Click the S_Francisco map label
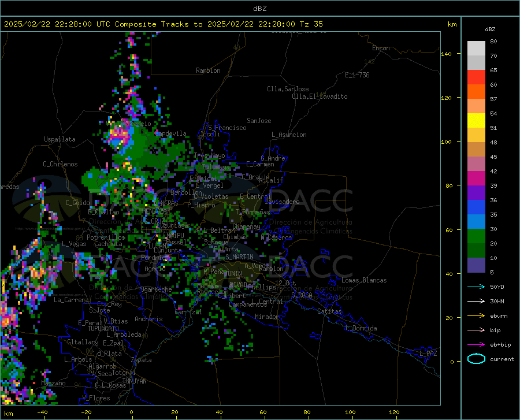This screenshot has width=520, height=420. (x=227, y=128)
